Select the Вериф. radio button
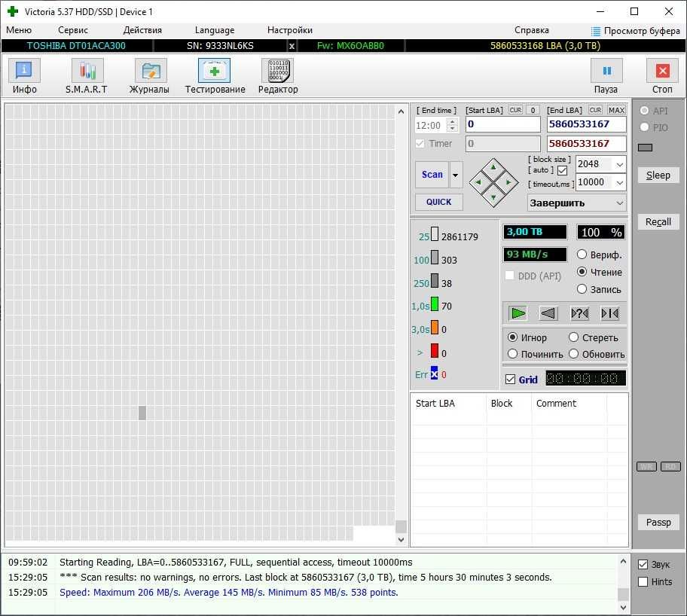The width and height of the screenshot is (687, 616). tap(582, 254)
